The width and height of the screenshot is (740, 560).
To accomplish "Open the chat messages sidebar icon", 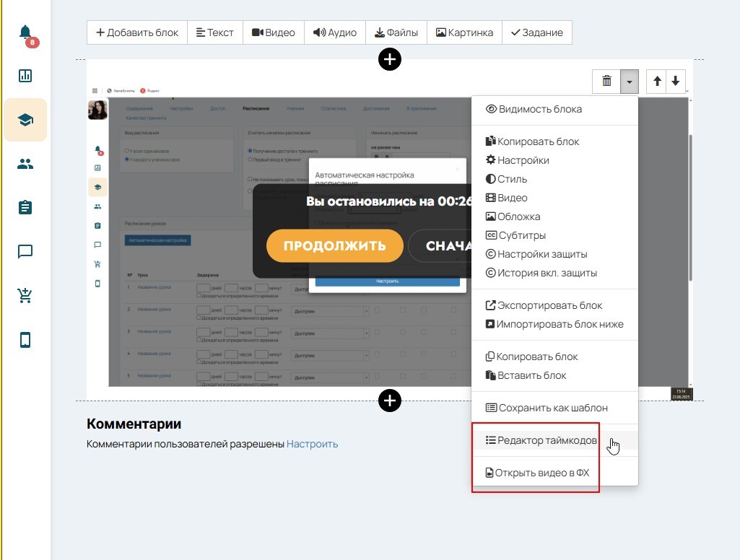I will pos(25,252).
